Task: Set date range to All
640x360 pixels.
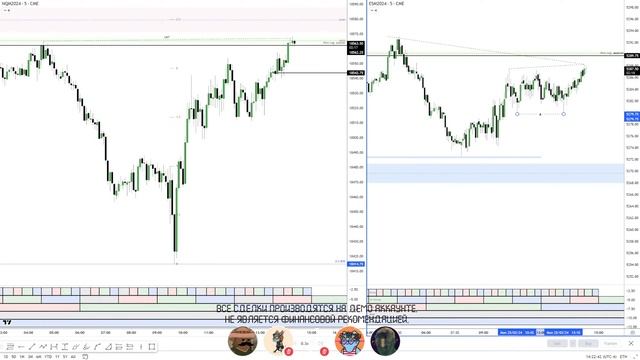Action: pos(73,357)
